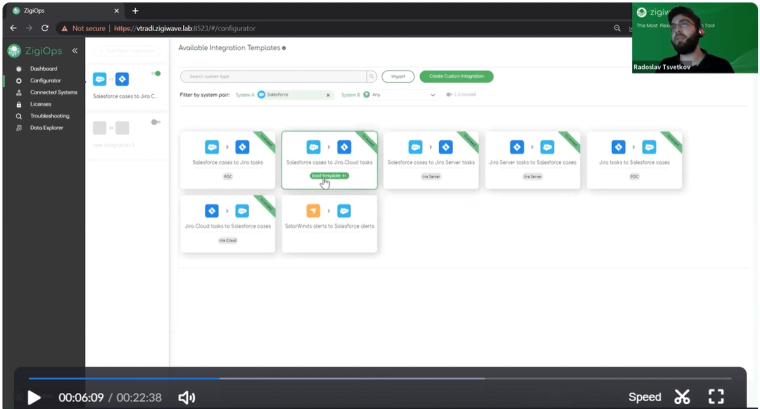Click the Dashboard gauge icon

point(19,69)
